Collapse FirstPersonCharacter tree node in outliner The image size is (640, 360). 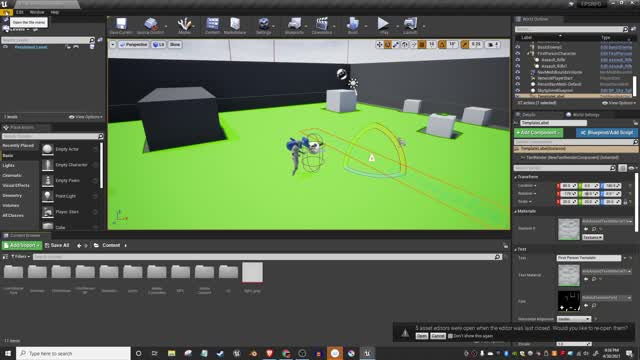point(528,53)
